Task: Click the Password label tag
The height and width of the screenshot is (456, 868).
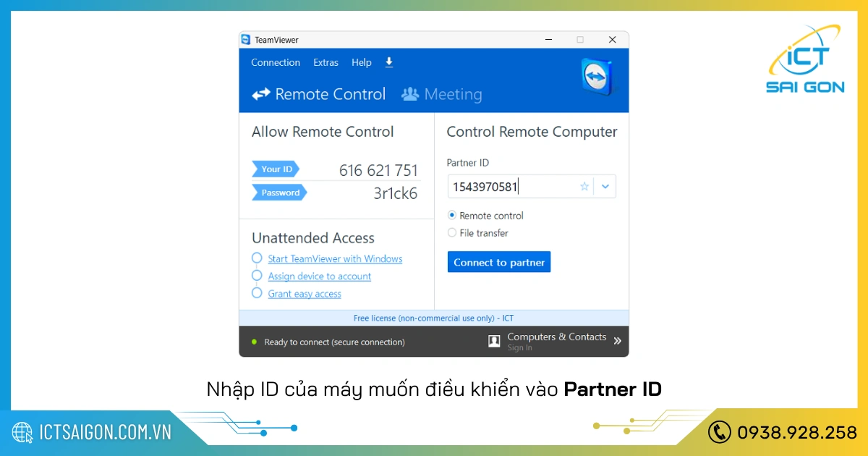Action: (x=279, y=193)
